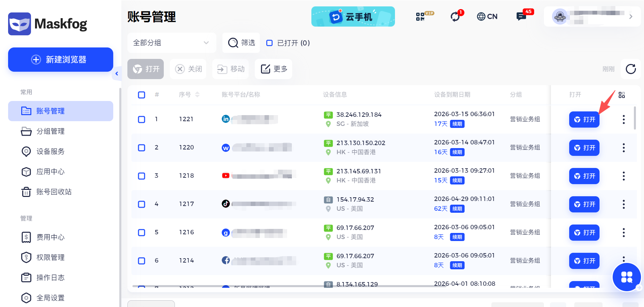Click the floating apps grid button
The image size is (644, 307).
click(626, 277)
